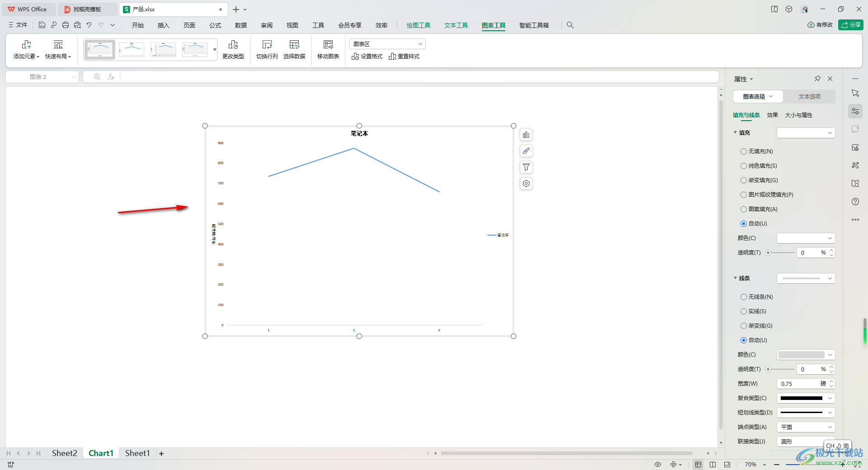Collapse the 线条 section

click(735, 278)
